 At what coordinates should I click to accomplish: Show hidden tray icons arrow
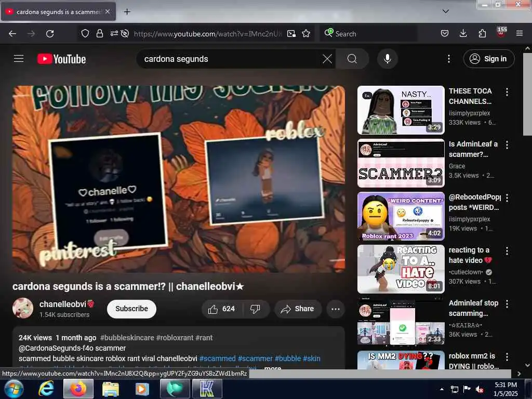click(x=442, y=389)
